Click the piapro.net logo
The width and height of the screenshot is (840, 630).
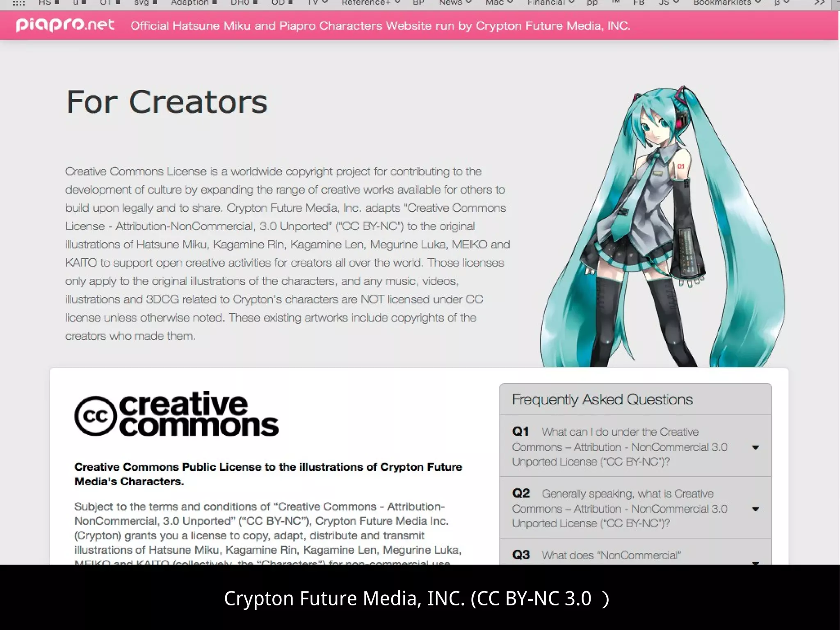tap(65, 25)
